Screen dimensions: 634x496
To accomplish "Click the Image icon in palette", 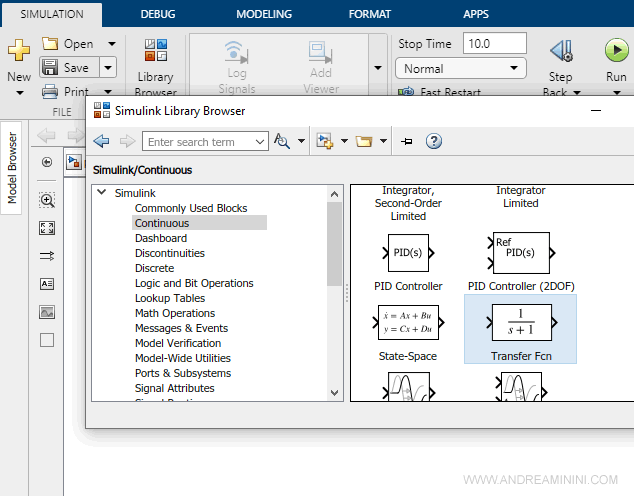I will [x=47, y=312].
